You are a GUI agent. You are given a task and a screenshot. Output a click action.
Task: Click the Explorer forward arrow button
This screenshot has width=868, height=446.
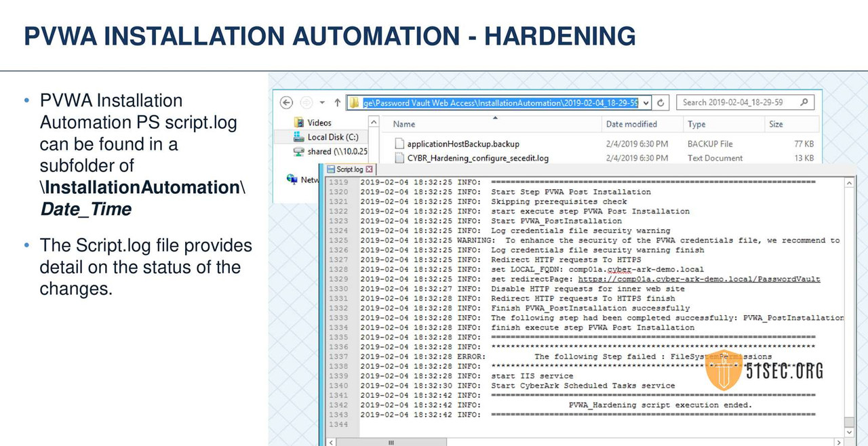307,102
